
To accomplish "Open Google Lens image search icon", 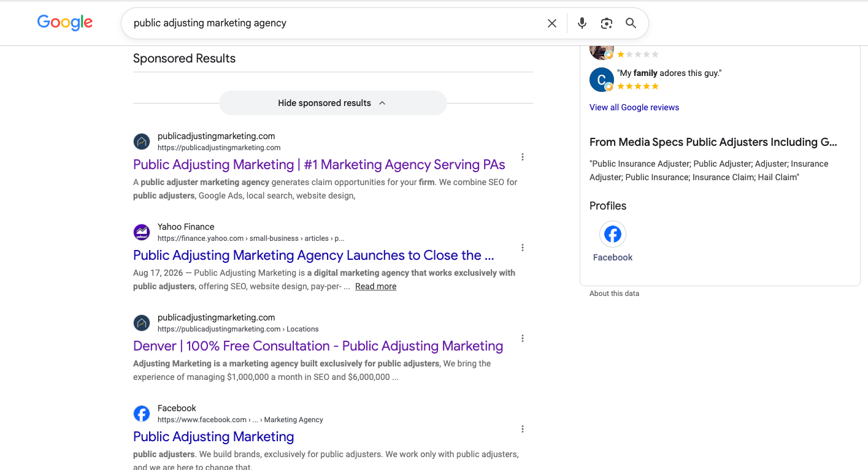I will point(607,23).
